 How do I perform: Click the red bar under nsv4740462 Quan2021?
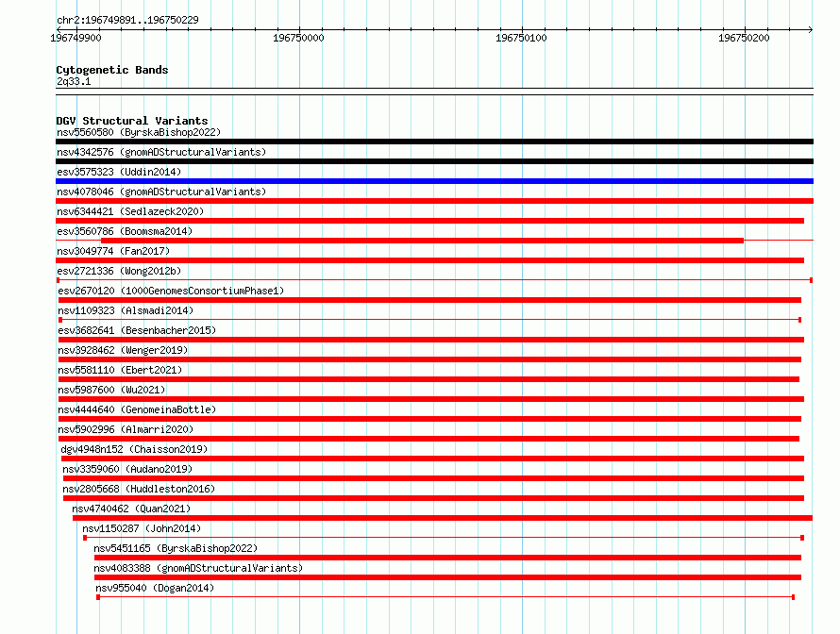[x=443, y=518]
